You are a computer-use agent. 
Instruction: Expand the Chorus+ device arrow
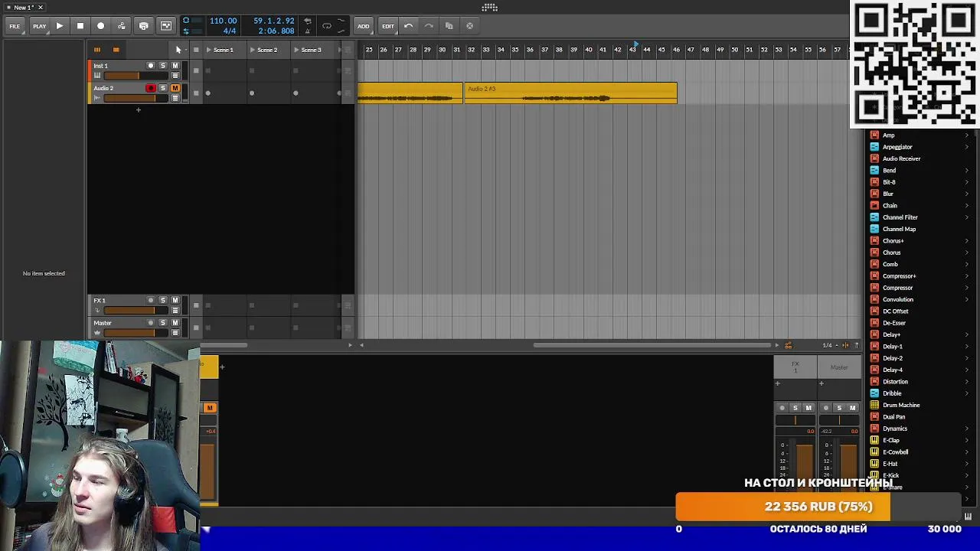coord(967,241)
